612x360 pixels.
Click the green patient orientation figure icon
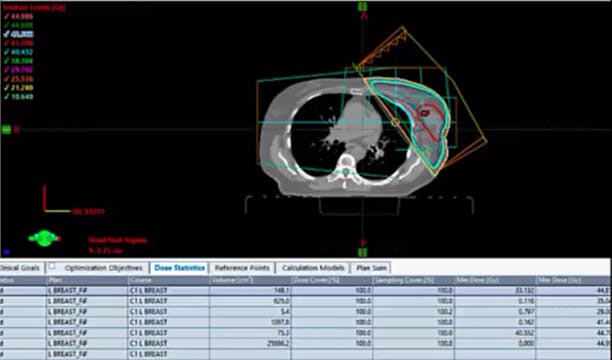point(44,238)
